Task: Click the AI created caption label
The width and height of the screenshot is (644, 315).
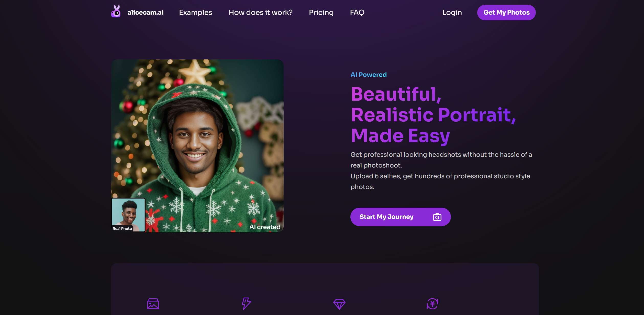Action: (265, 227)
